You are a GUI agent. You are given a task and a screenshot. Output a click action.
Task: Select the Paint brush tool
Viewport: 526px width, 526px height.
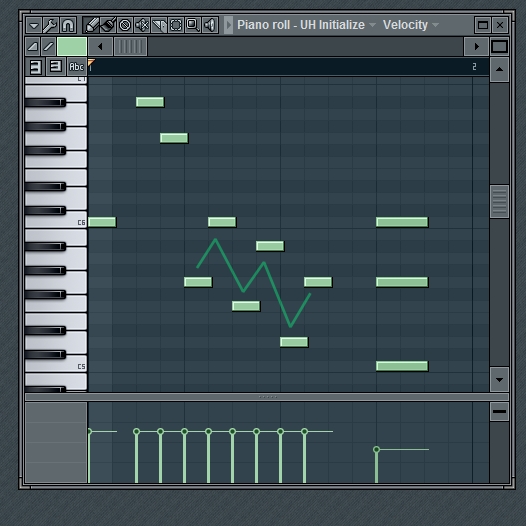click(108, 25)
